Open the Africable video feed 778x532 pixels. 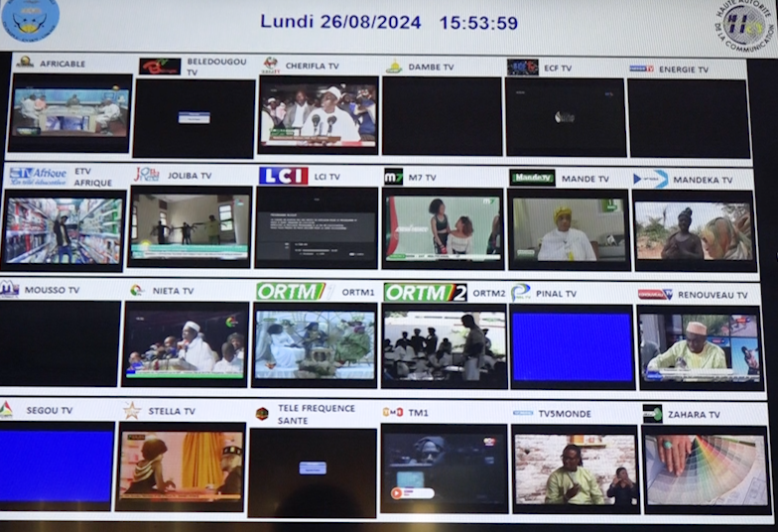pyautogui.click(x=69, y=112)
